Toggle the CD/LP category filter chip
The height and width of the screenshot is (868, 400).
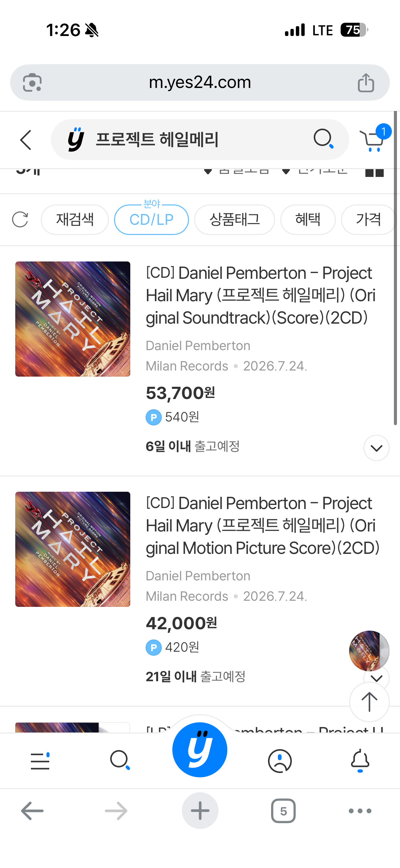coord(151,220)
